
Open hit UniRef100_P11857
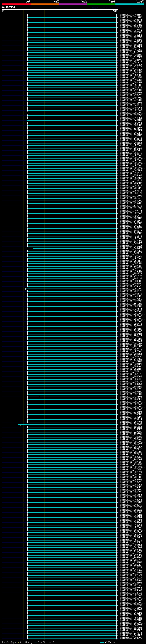[131, 77]
